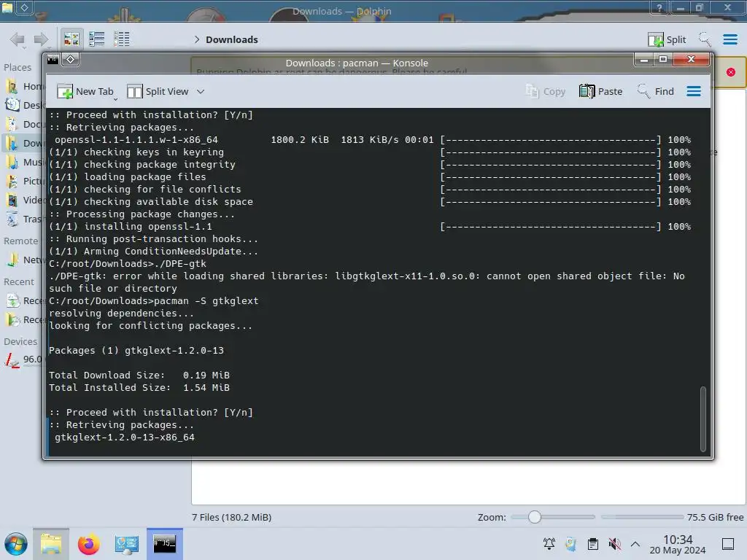Click the free space bar in status bar
This screenshot has height=560, width=747.
point(642,517)
